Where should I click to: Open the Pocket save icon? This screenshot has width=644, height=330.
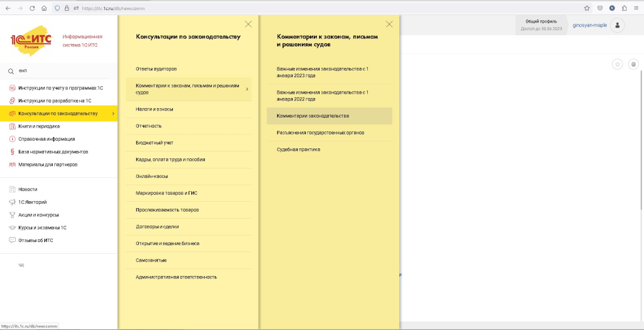(x=600, y=8)
